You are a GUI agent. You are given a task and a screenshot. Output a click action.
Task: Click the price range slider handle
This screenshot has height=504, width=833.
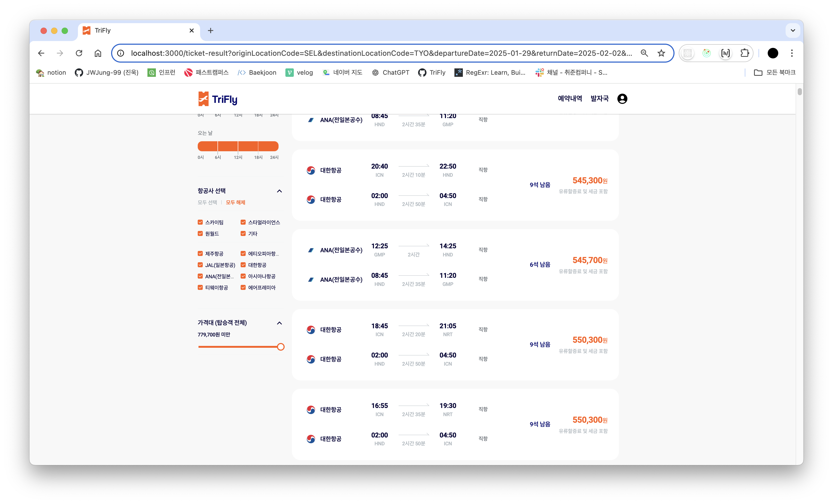coord(280,347)
